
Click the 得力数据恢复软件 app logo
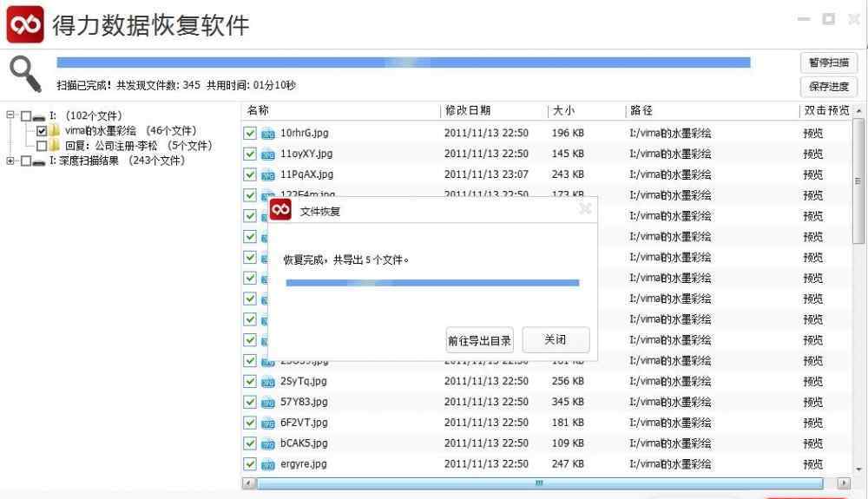pos(25,24)
